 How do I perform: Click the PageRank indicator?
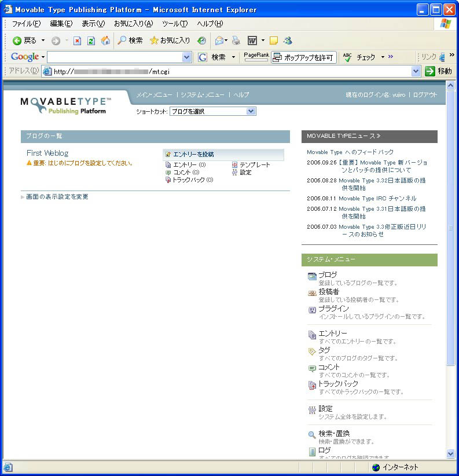click(256, 57)
